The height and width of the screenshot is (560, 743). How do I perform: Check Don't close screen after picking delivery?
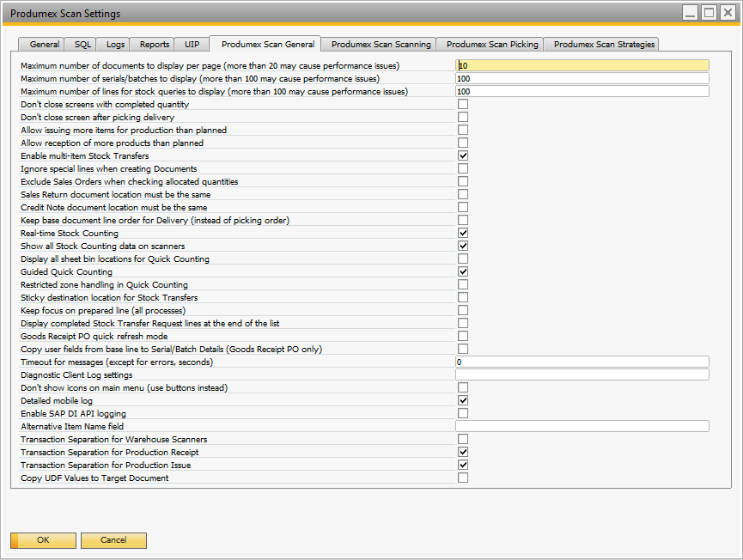(x=463, y=117)
